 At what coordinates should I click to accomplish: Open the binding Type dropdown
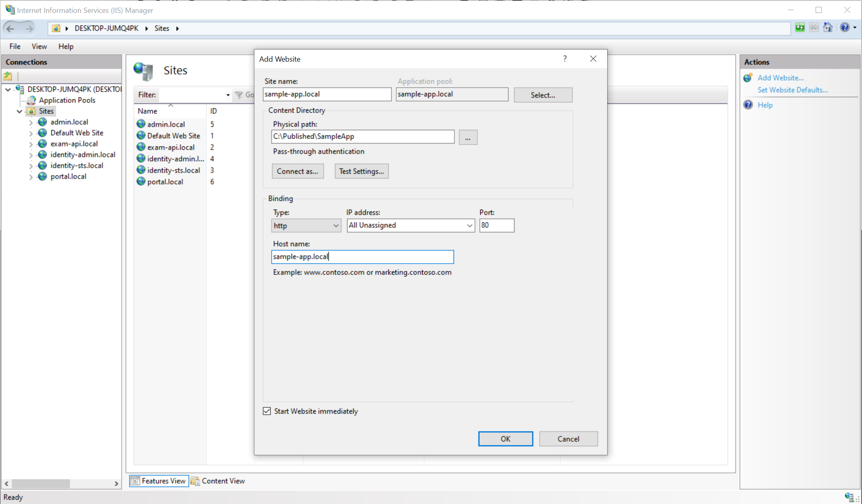click(306, 226)
